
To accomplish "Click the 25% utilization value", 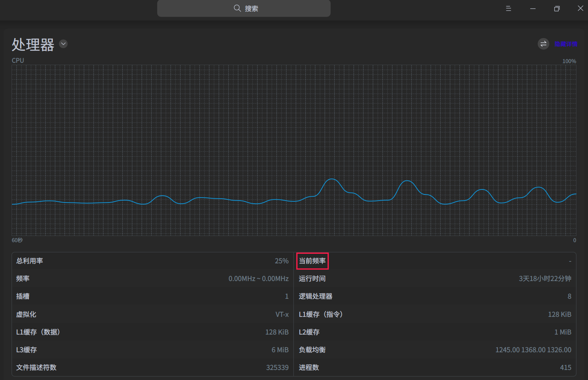I will click(282, 261).
